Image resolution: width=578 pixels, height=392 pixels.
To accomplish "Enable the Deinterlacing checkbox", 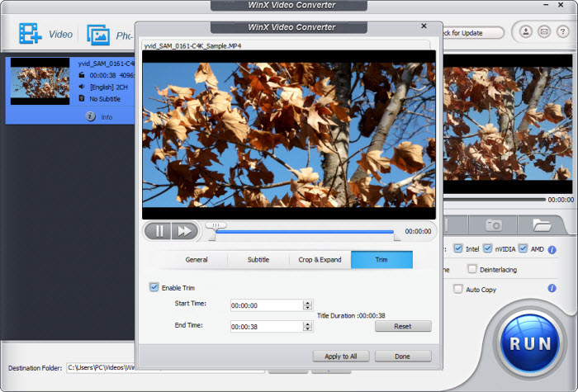I will 471,268.
